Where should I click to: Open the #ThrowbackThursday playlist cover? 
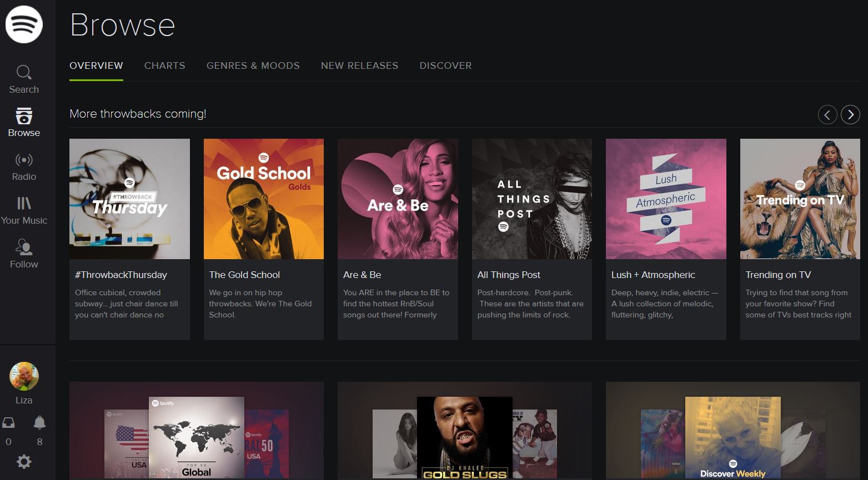(x=129, y=199)
